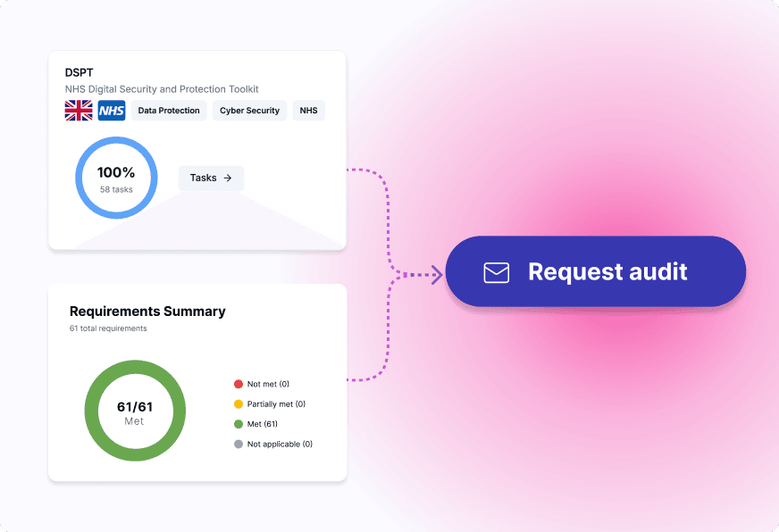Click the UK flag icon

[79, 111]
